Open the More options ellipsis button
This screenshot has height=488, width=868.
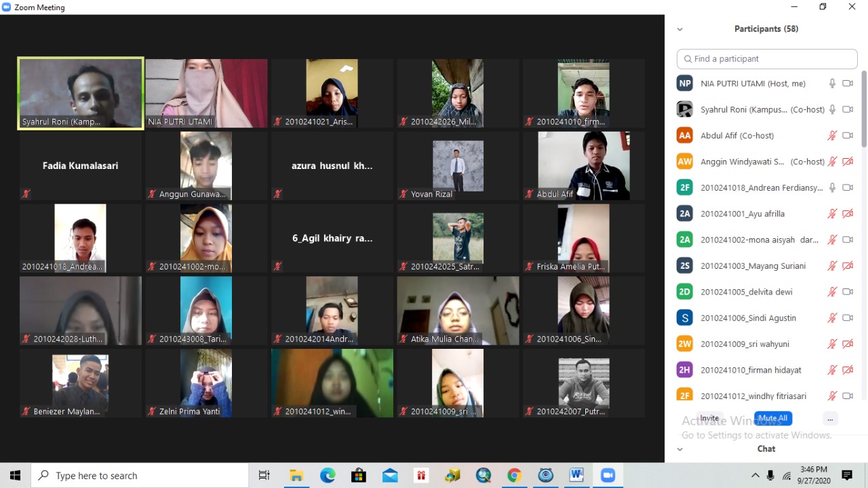pos(829,419)
